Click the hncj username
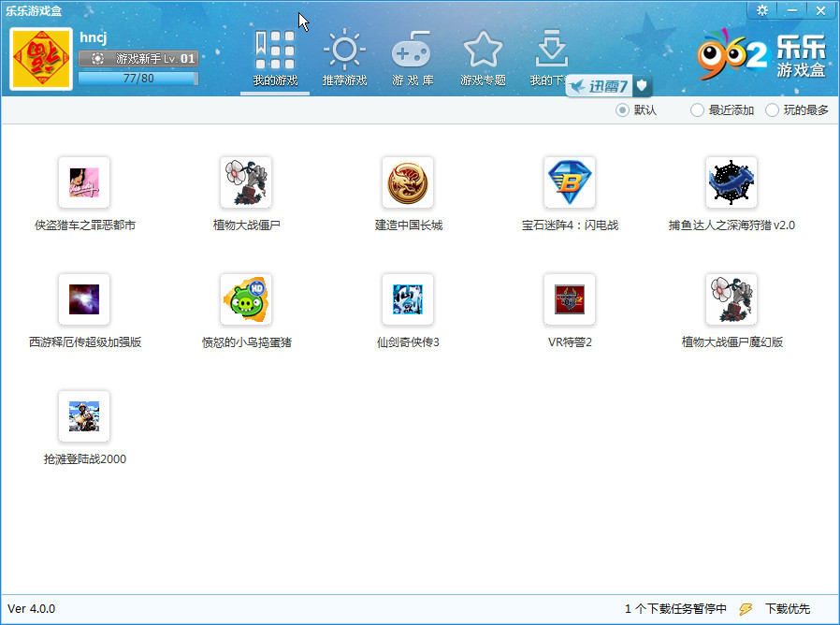Viewport: 840px width, 625px height. (94, 37)
